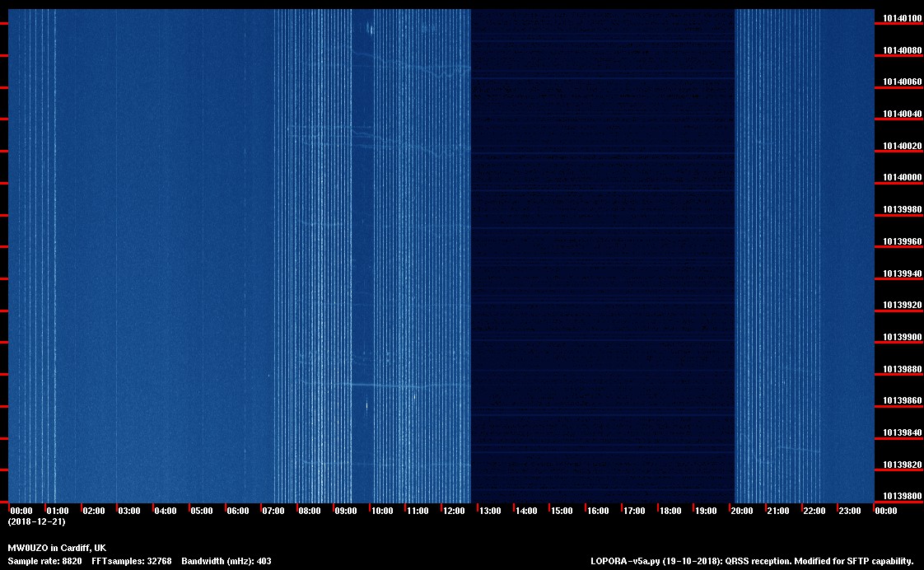Click the 00:00 time label at left
Viewport: 924px width, 570px height.
[x=21, y=512]
